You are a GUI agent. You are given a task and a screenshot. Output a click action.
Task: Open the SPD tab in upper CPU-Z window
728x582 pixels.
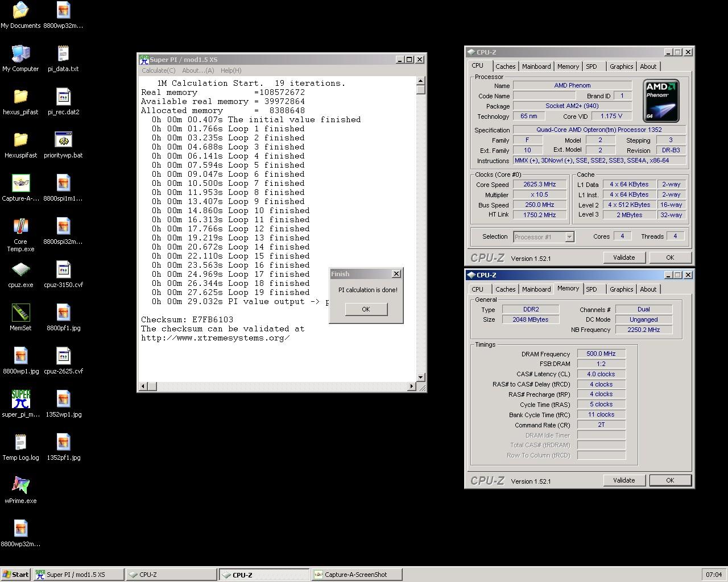point(591,66)
